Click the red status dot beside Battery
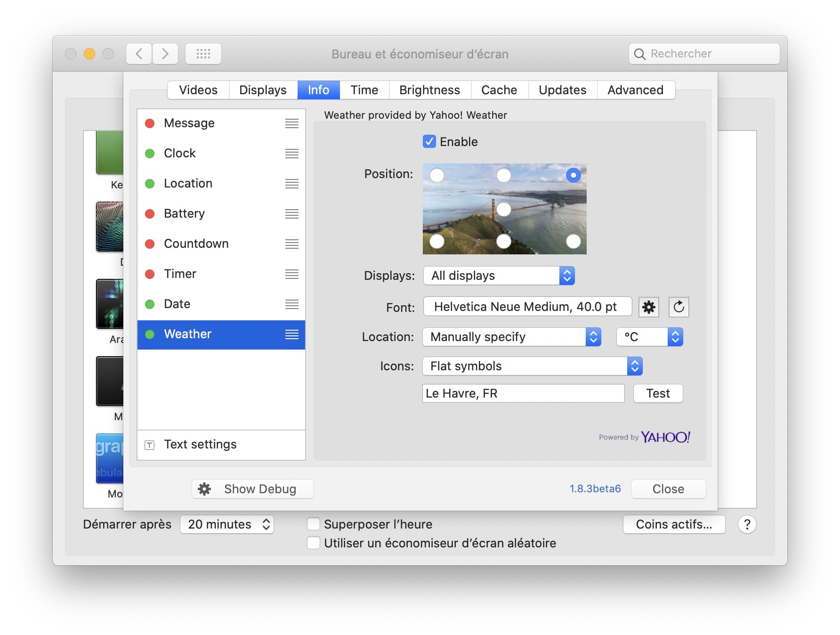 150,214
